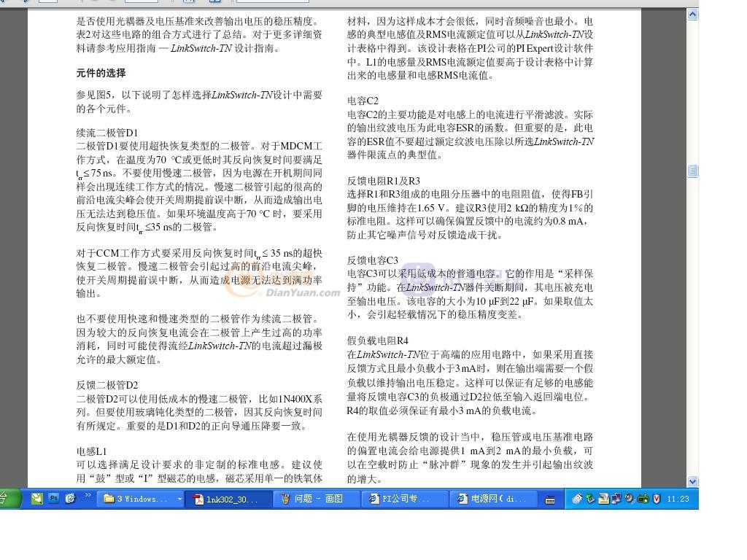
Task: Click the heading 元件的选择
Action: (101, 73)
